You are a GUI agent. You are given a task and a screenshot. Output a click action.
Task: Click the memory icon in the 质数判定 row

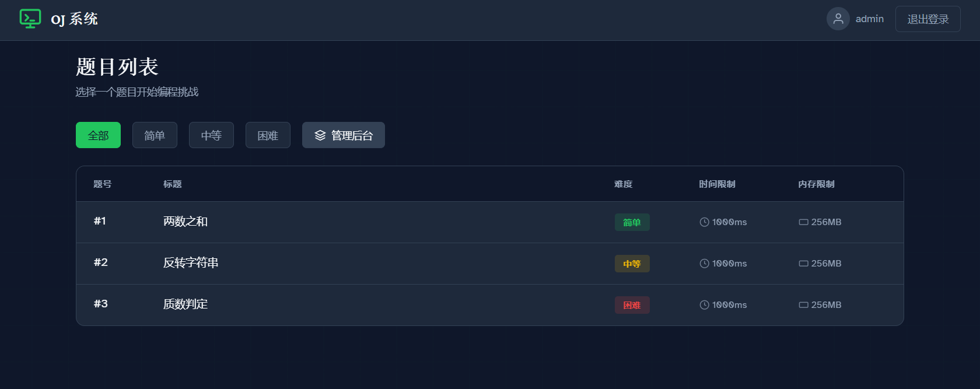point(804,305)
